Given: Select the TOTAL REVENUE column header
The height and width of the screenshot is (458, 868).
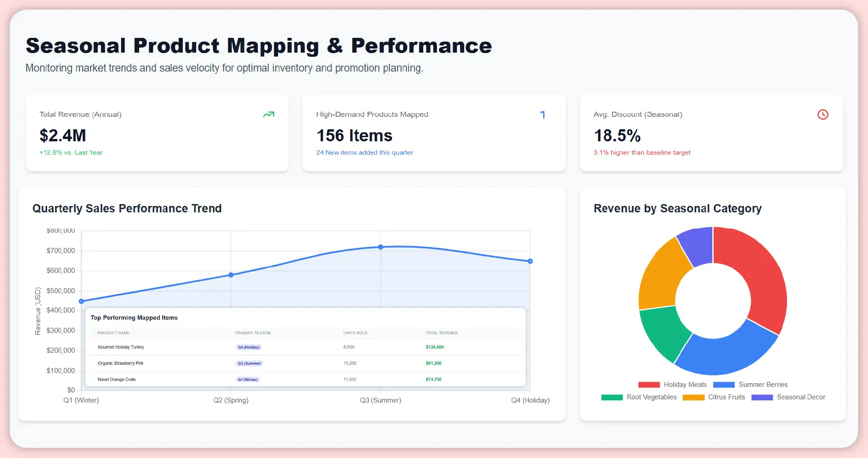Looking at the screenshot, I should click(442, 332).
